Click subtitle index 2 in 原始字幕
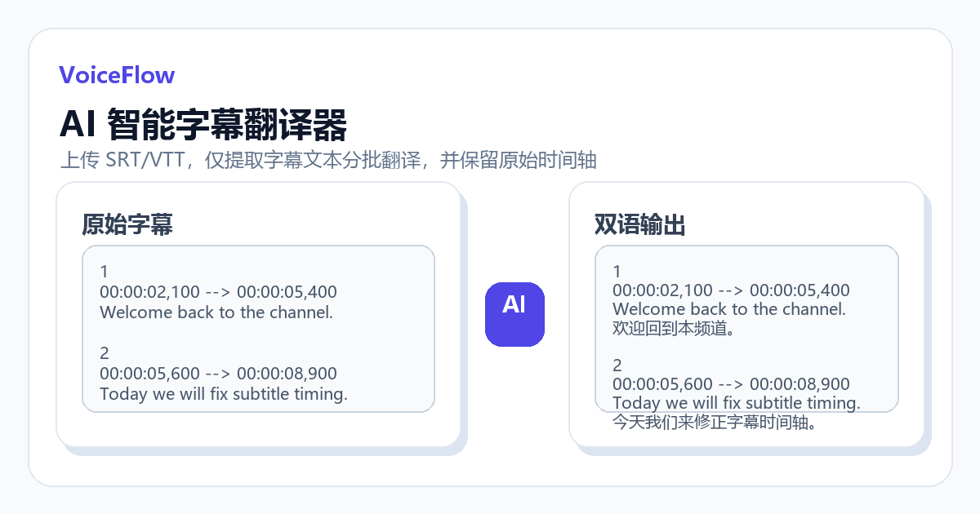The height and width of the screenshot is (514, 980). point(104,353)
